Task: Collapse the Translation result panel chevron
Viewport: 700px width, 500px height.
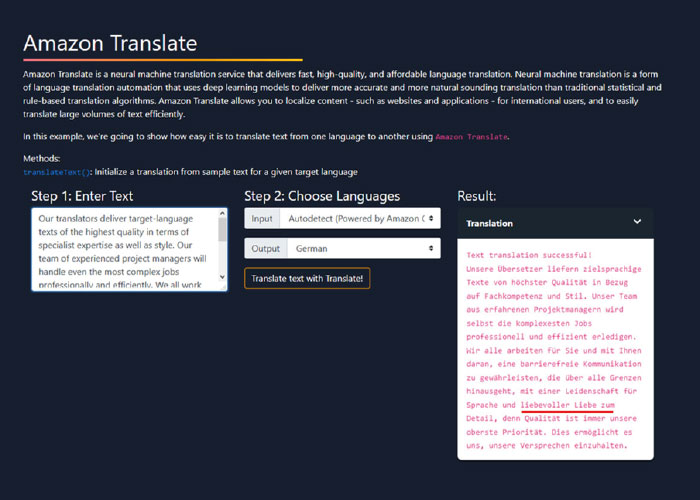Action: 638,222
